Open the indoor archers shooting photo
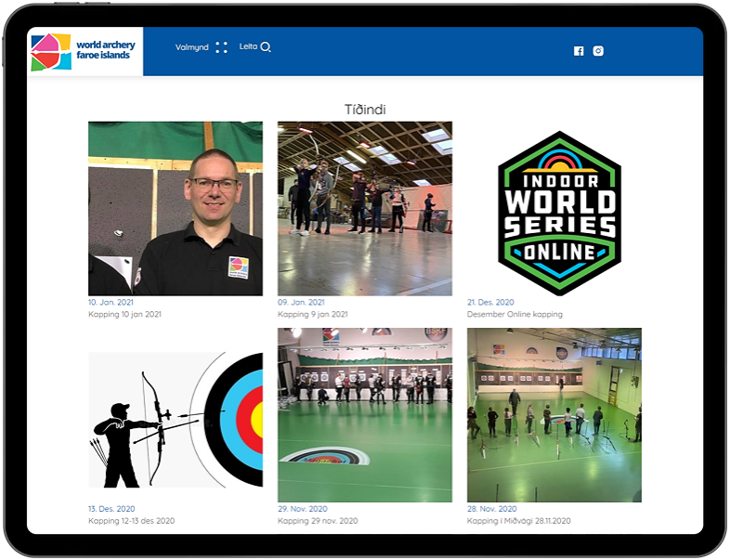 point(365,209)
